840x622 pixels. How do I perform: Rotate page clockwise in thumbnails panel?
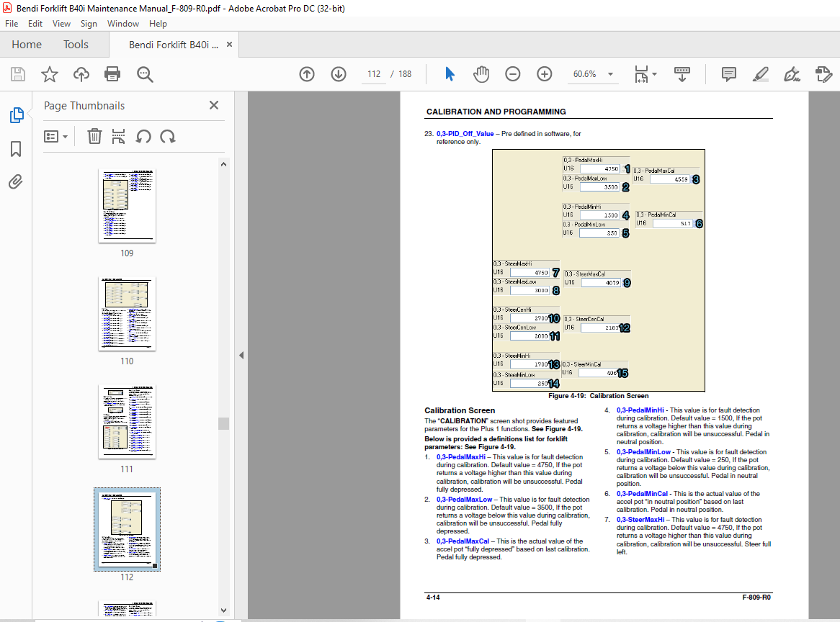click(168, 137)
